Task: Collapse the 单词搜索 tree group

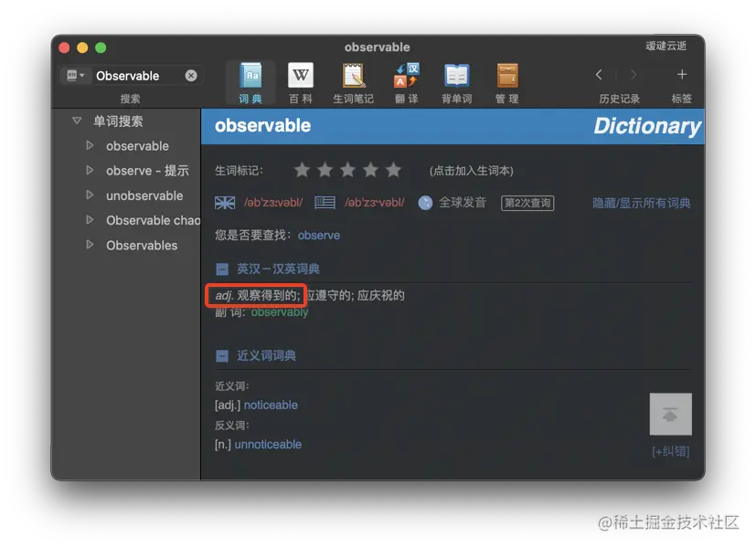Action: 77,121
